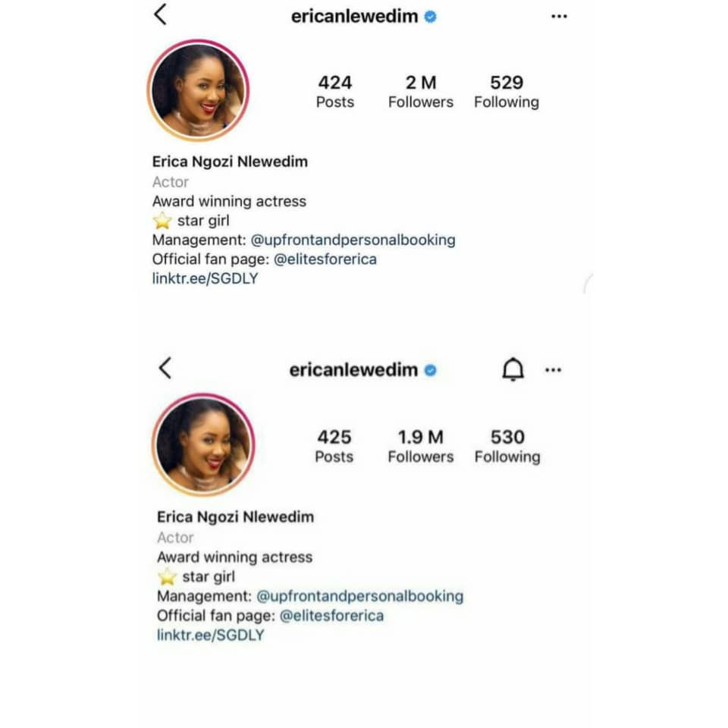This screenshot has height=728, width=728.
Task: Tap verified badge next to top username
Action: point(431,17)
